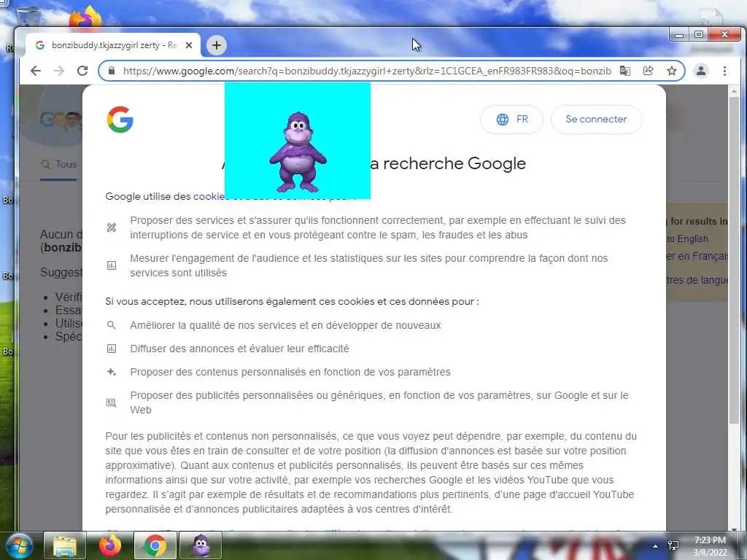Open the cookies link
This screenshot has height=560, width=747.
click(x=209, y=196)
